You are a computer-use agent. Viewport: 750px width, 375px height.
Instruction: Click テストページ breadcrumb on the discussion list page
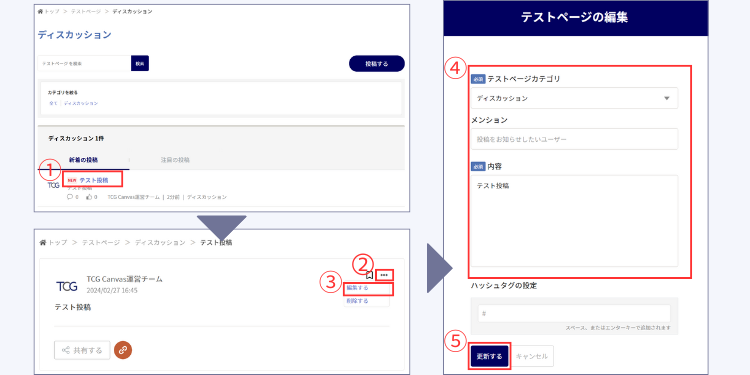tap(86, 11)
